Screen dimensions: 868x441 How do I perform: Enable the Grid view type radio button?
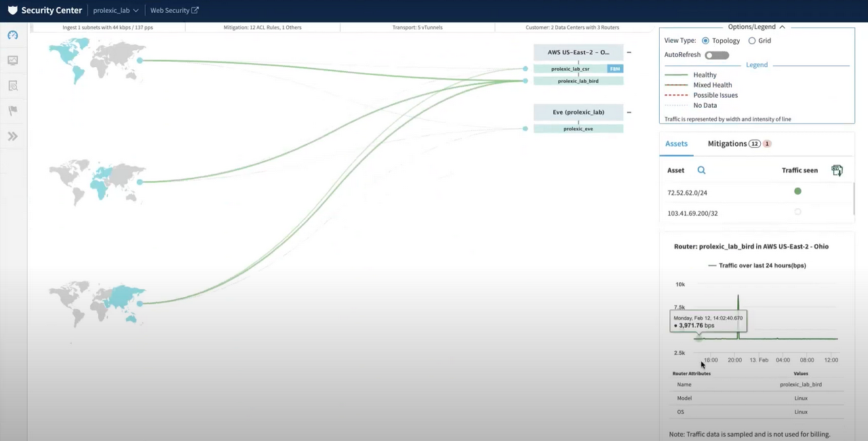pyautogui.click(x=751, y=41)
